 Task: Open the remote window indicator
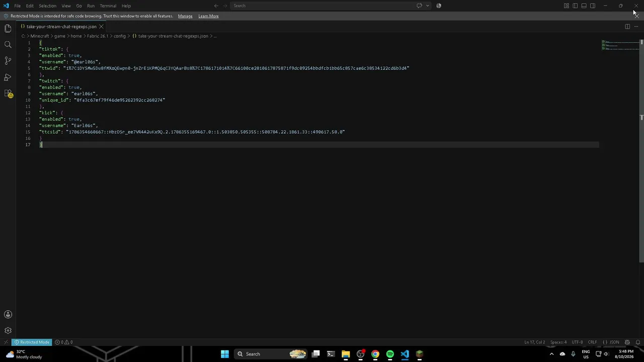[x=6, y=342]
